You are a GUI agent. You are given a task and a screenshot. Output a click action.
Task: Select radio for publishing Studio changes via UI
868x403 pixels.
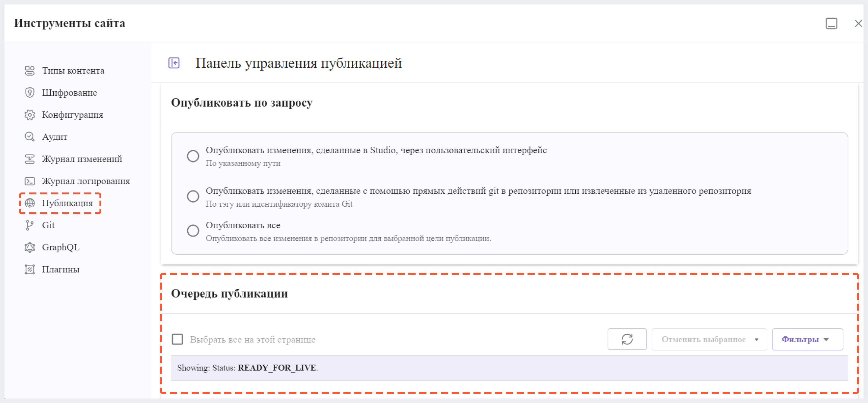tap(193, 156)
